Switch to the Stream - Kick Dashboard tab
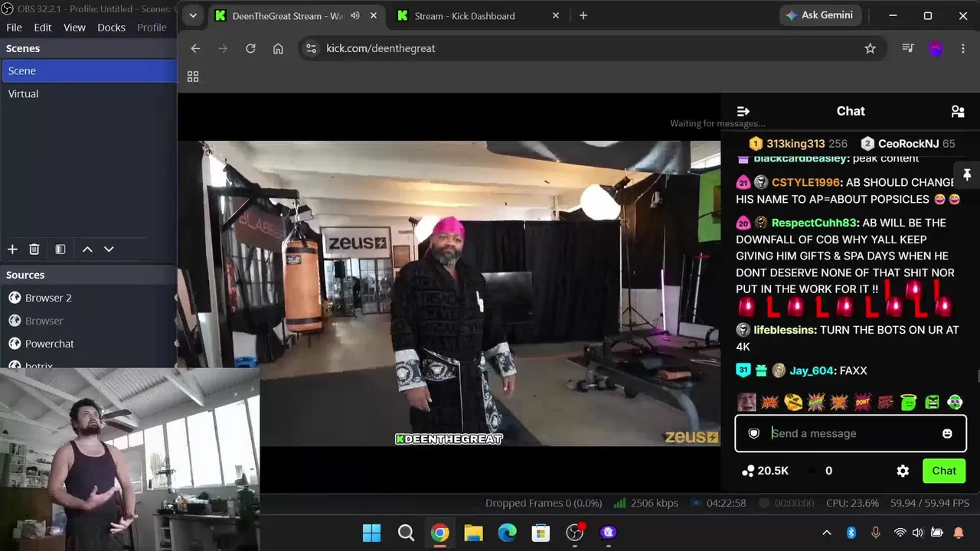This screenshot has height=551, width=980. [479, 15]
